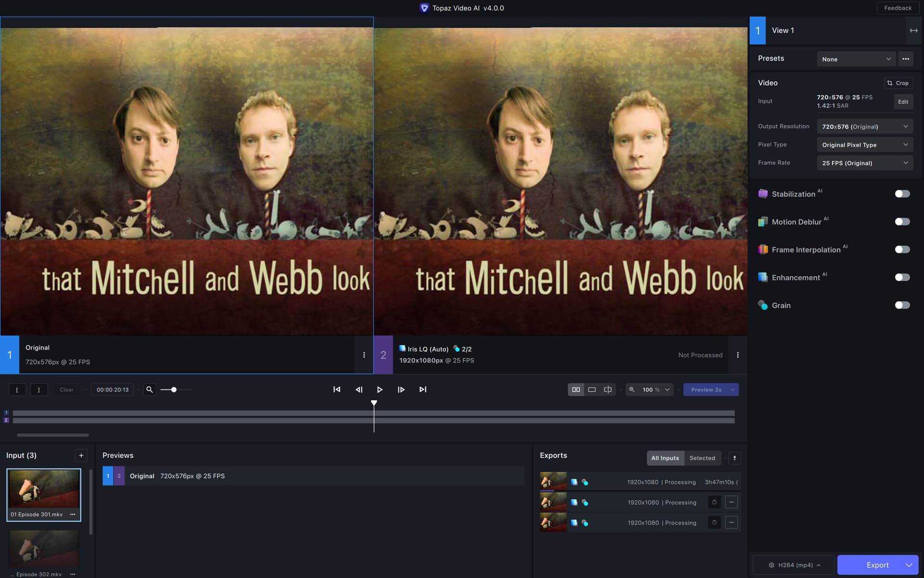The image size is (924, 578).
Task: Select the side-by-side comparison view icon
Action: click(x=576, y=389)
